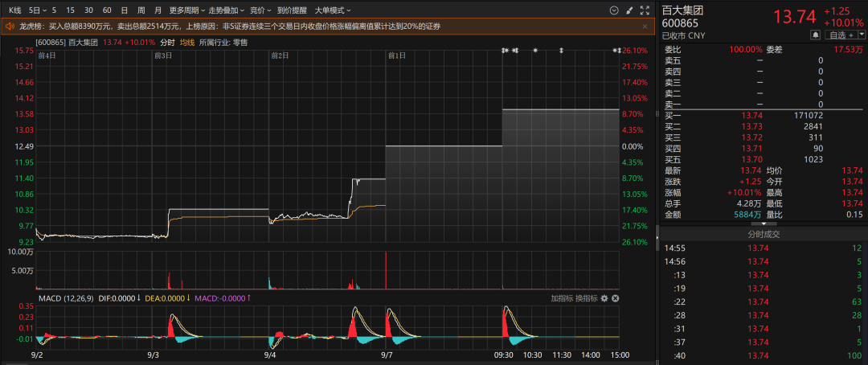Screen dimensions: 868x365
Task: Click the 买一 price 13.74 row
Action: pos(763,115)
